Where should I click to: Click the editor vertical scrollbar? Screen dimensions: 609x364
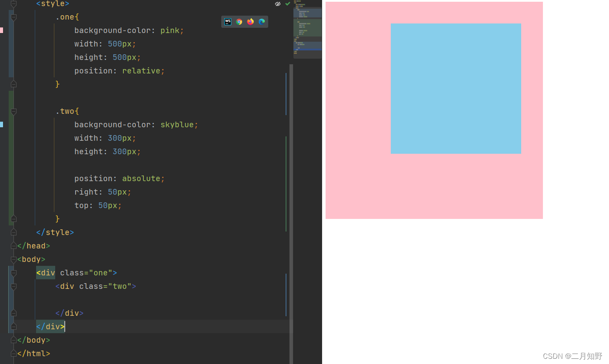291,214
